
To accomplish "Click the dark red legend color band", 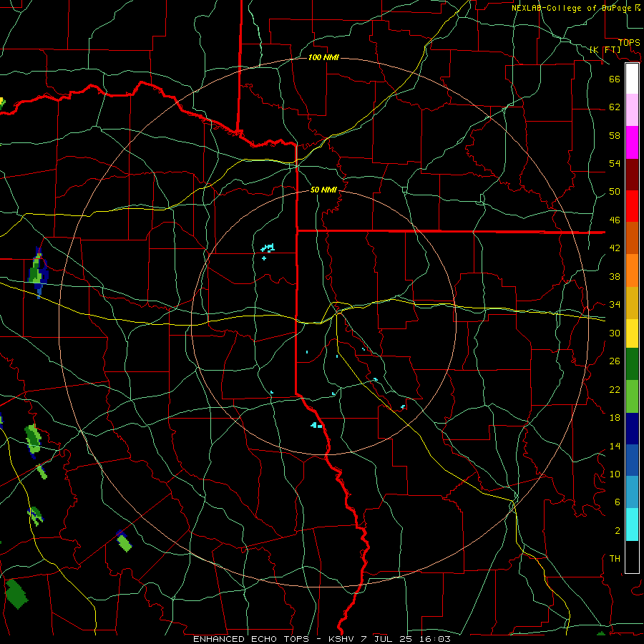I will (632, 174).
